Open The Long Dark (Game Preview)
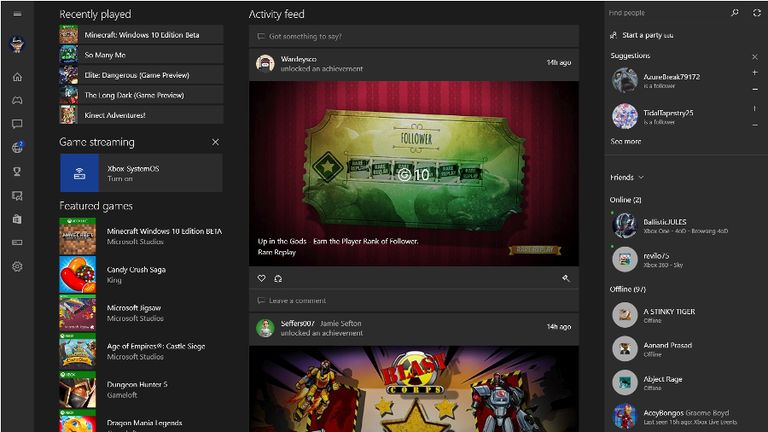Viewport: 768px width, 432px height. tap(141, 95)
